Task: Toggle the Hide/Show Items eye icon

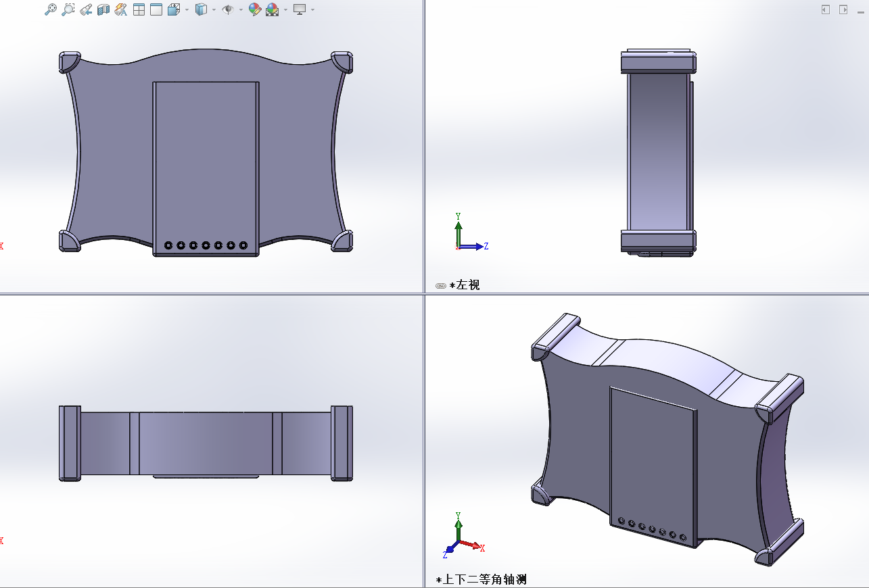Action: click(228, 9)
